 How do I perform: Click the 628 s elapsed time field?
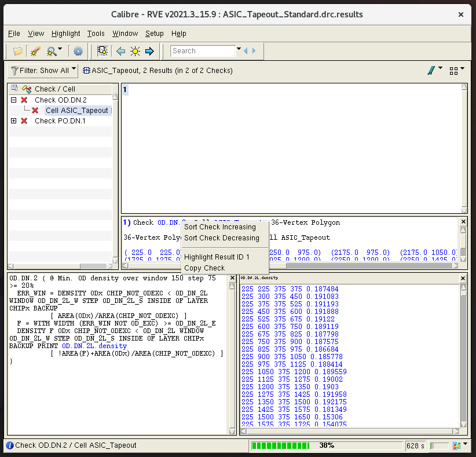415,446
